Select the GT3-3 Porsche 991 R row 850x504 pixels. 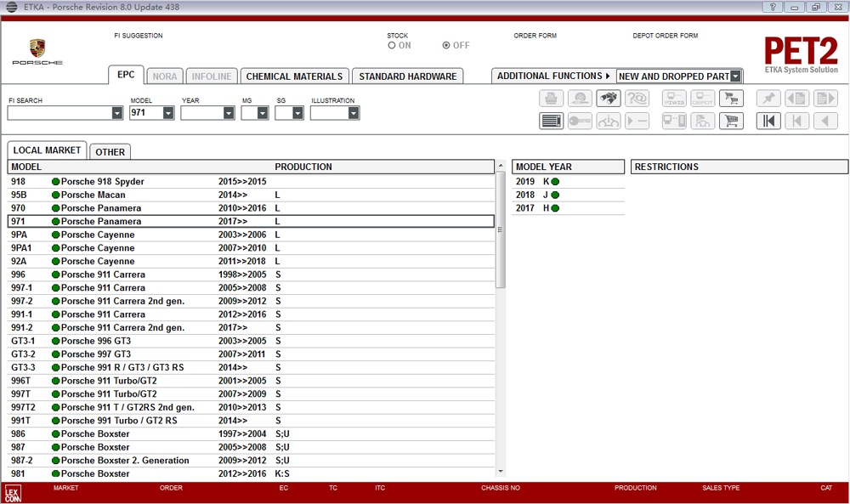click(x=251, y=367)
